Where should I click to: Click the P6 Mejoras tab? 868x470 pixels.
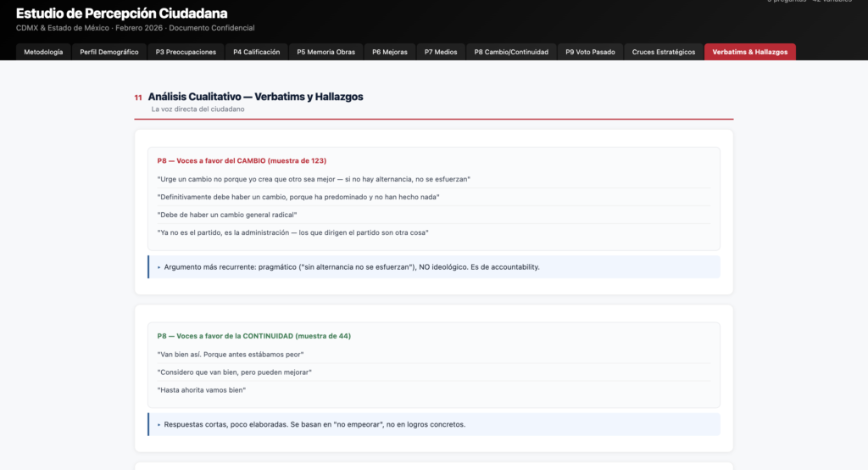pos(390,52)
